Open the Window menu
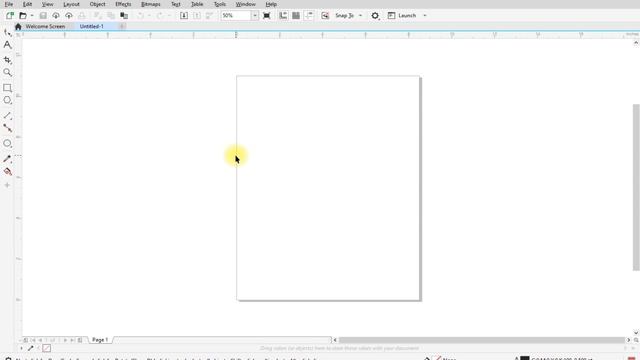Viewport: 640px width, 360px height. point(246,4)
